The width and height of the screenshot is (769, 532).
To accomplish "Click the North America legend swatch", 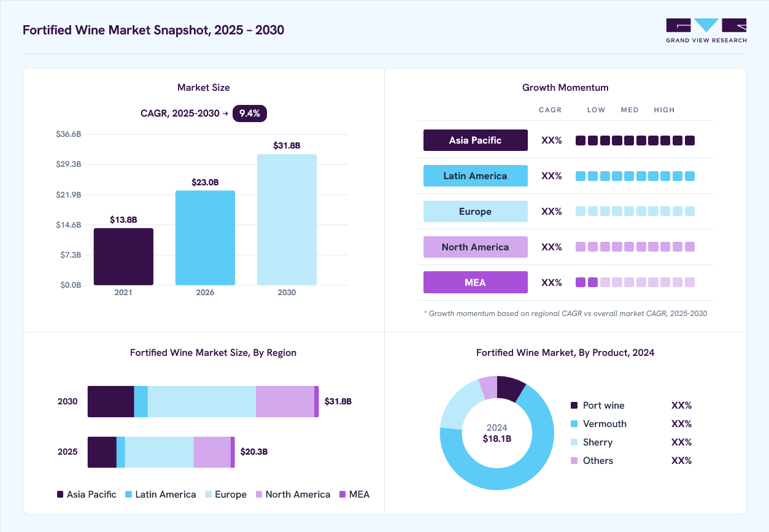I will coord(259,494).
